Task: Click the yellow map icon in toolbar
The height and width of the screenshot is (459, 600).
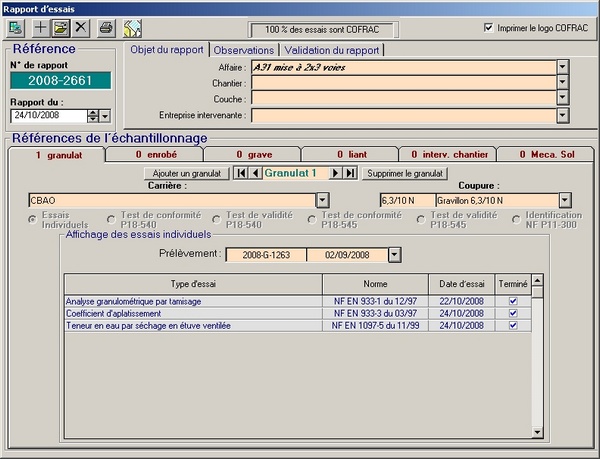Action: (x=132, y=27)
